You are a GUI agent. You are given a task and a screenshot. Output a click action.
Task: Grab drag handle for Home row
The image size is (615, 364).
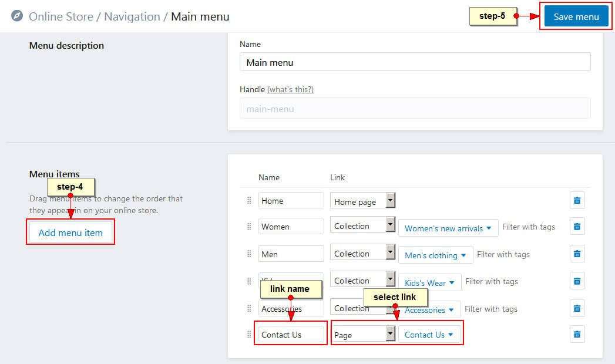249,201
